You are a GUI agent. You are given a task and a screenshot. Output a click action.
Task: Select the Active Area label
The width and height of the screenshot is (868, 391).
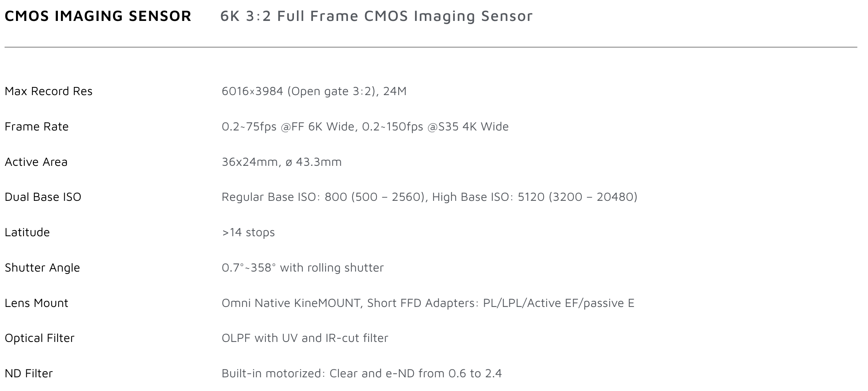coord(36,162)
